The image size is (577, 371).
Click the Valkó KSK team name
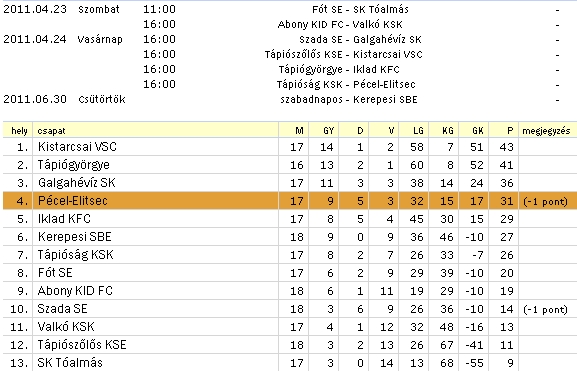[x=66, y=327]
